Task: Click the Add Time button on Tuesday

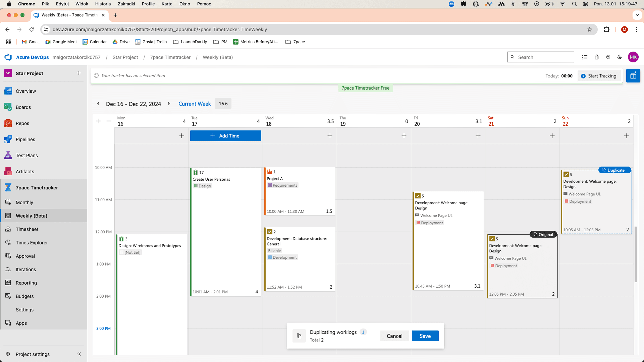Action: pos(226,136)
